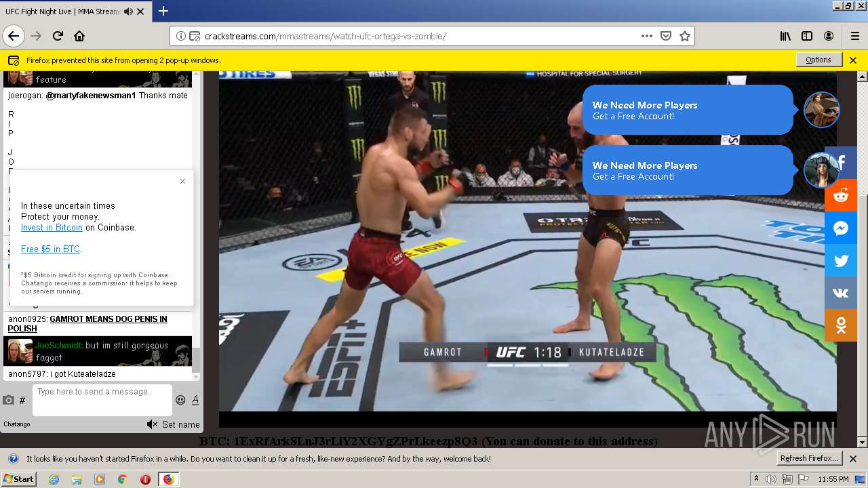Screen dimensions: 868x488
Task: Open the Chatango link
Action: (x=17, y=424)
